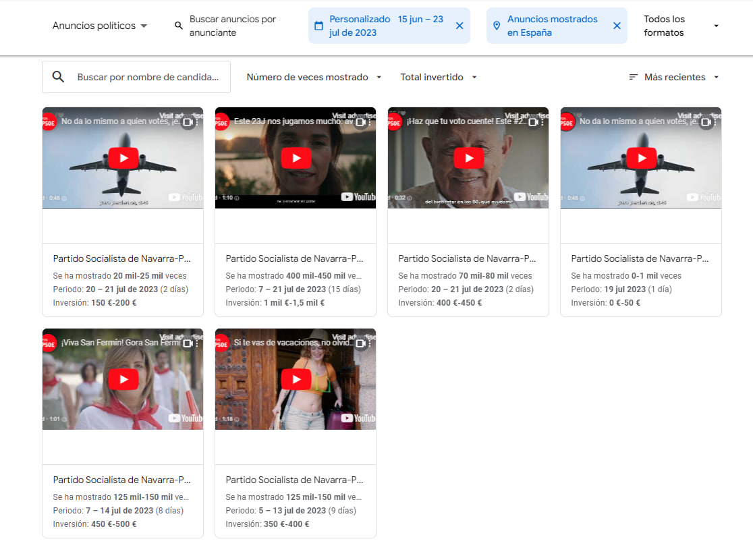This screenshot has width=753, height=560.
Task: Click PSOE logo on the 'Si te vas de vacaciones' video
Action: tap(221, 343)
